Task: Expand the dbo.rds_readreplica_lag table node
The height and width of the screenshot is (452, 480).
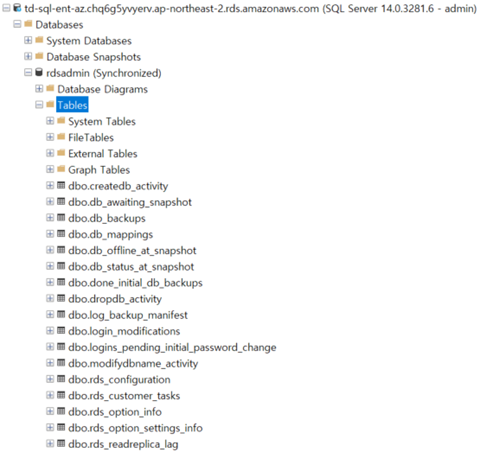Action: 50,444
